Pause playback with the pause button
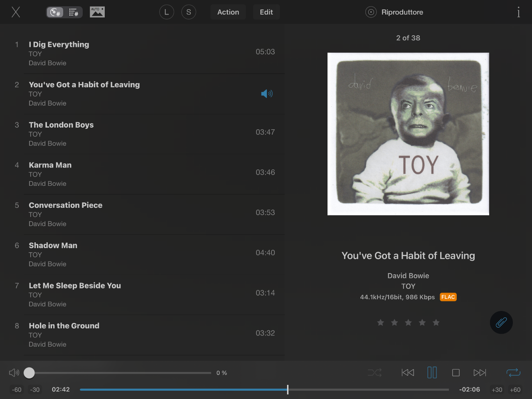 point(432,372)
